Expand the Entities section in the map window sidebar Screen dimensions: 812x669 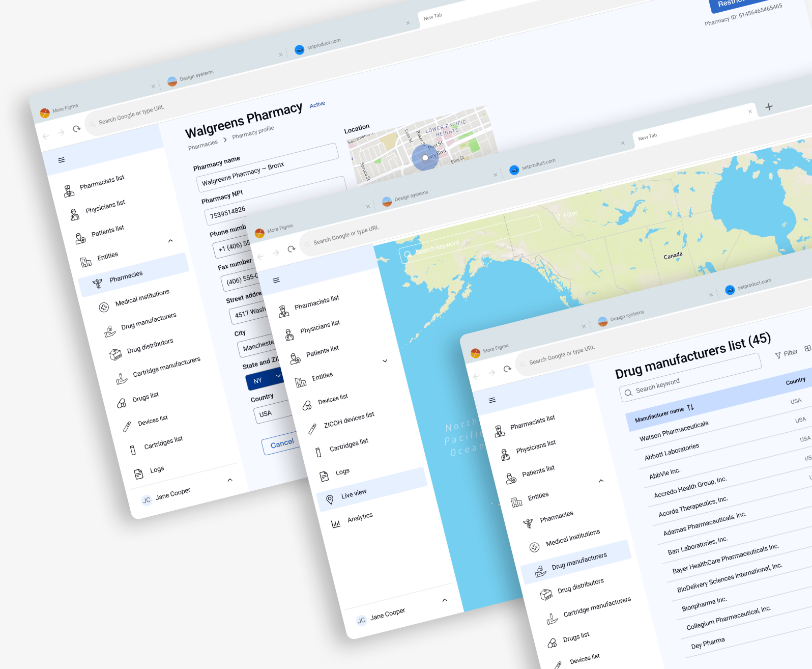pyautogui.click(x=385, y=360)
